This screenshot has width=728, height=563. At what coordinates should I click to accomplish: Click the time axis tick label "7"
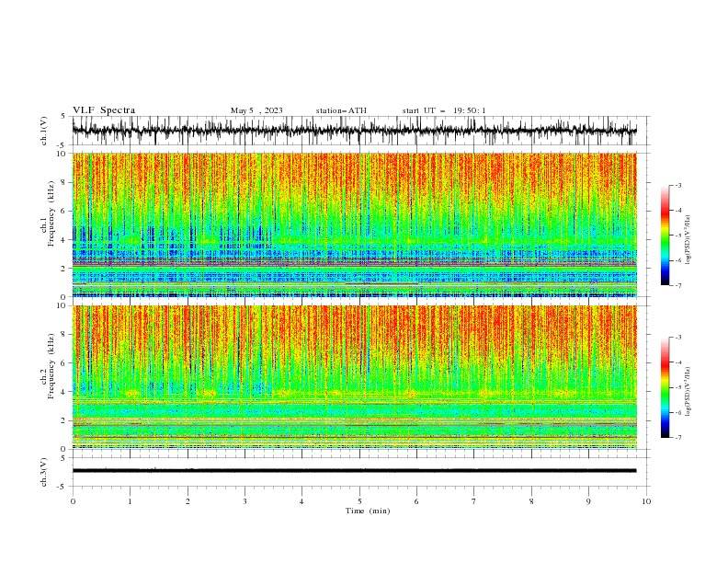point(474,501)
